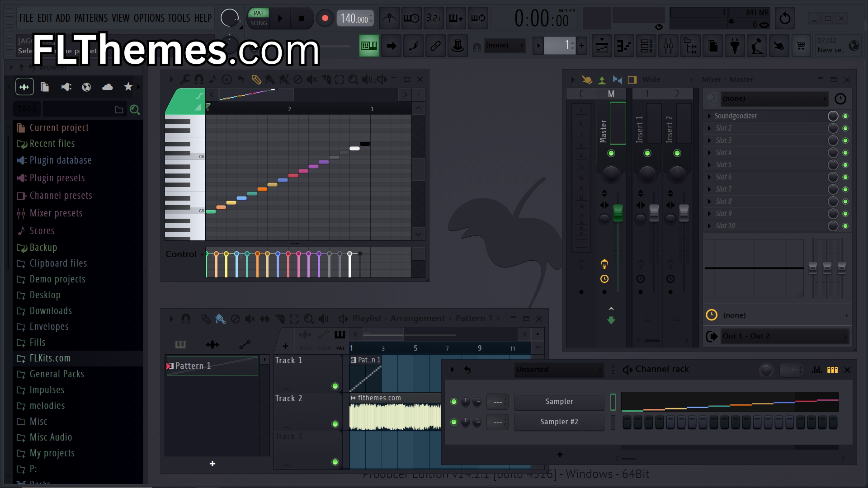Open the graph editor in Channel rack
This screenshot has height=488, width=868.
point(816,370)
